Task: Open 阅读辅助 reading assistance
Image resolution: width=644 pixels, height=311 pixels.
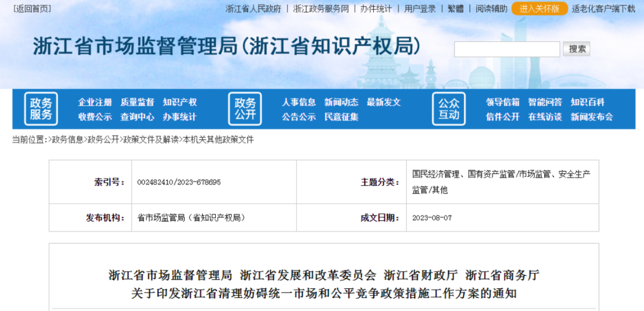Action: pos(491,8)
